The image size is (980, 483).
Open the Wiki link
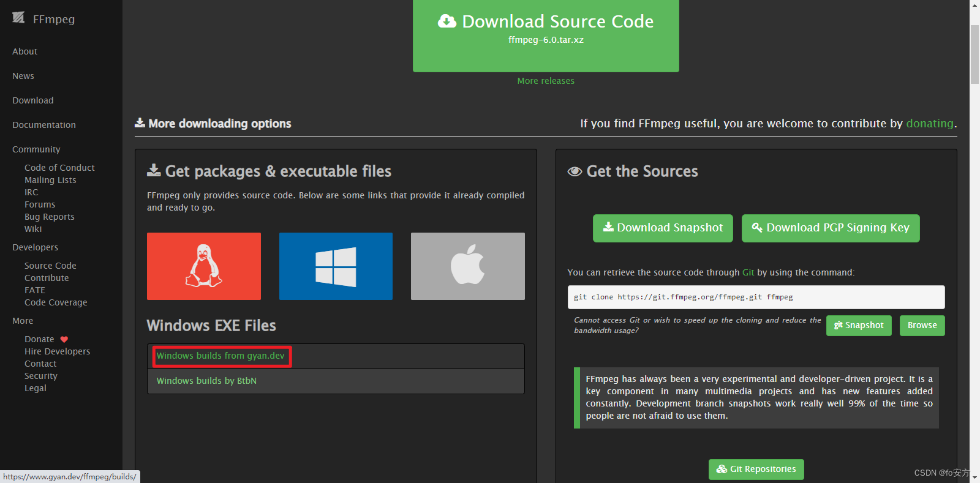[33, 229]
